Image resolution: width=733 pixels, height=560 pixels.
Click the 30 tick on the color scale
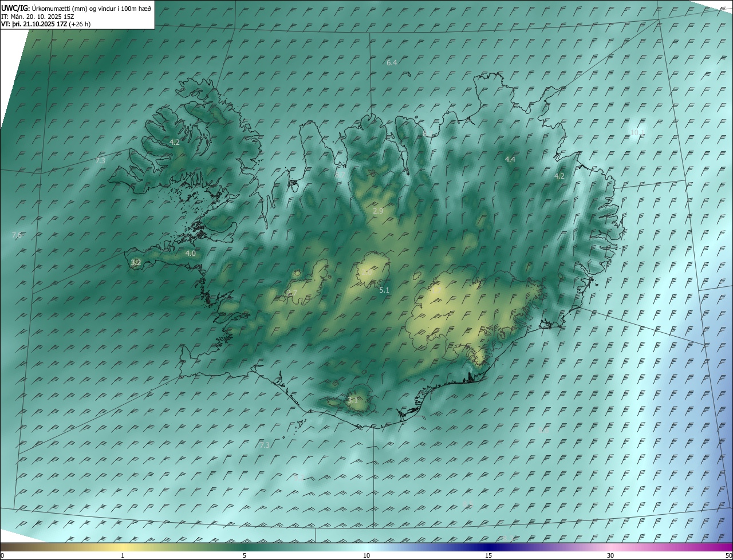coord(610,555)
